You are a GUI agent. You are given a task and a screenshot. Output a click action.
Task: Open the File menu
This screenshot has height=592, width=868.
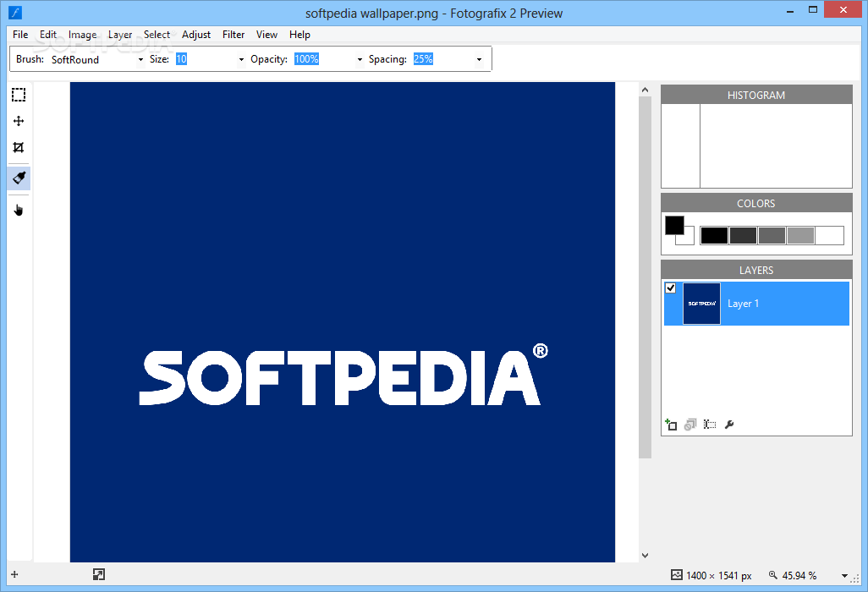(x=20, y=35)
